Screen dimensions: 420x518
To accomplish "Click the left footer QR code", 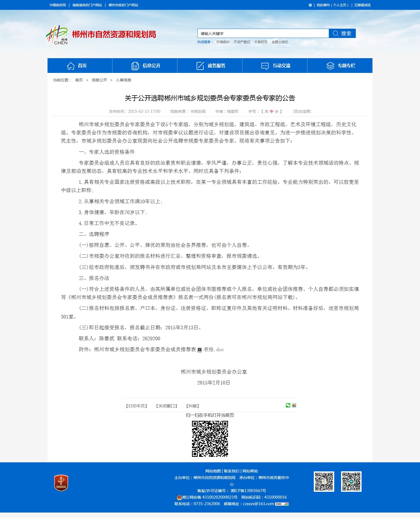I will pyautogui.click(x=324, y=481).
